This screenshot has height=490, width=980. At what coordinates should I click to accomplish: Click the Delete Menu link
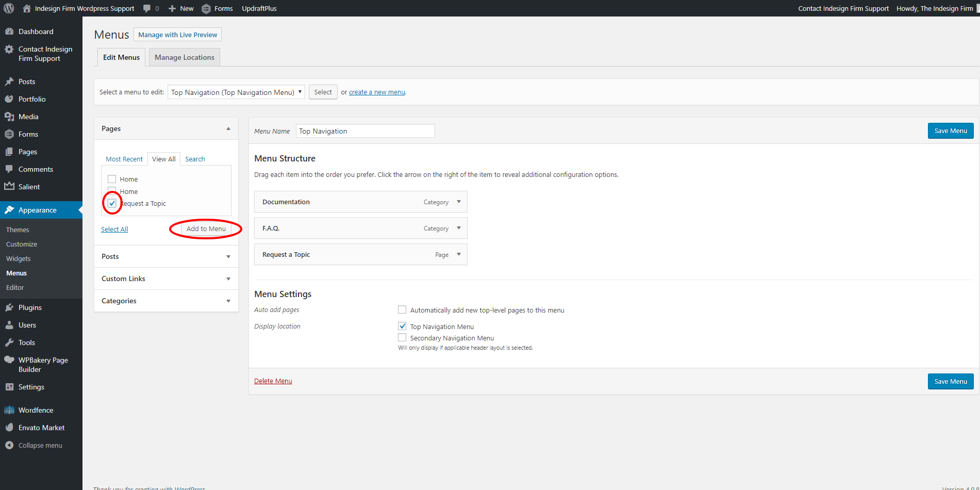(x=273, y=381)
